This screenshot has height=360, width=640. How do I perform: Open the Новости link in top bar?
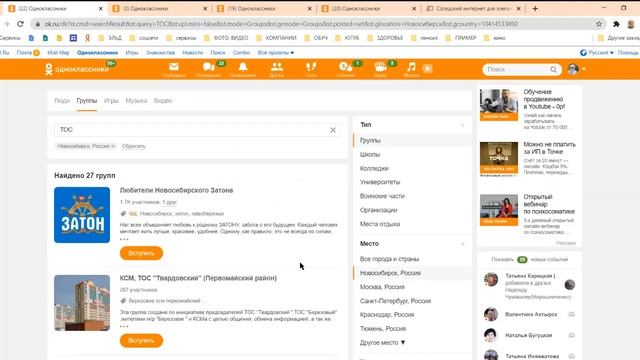pyautogui.click(x=192, y=53)
